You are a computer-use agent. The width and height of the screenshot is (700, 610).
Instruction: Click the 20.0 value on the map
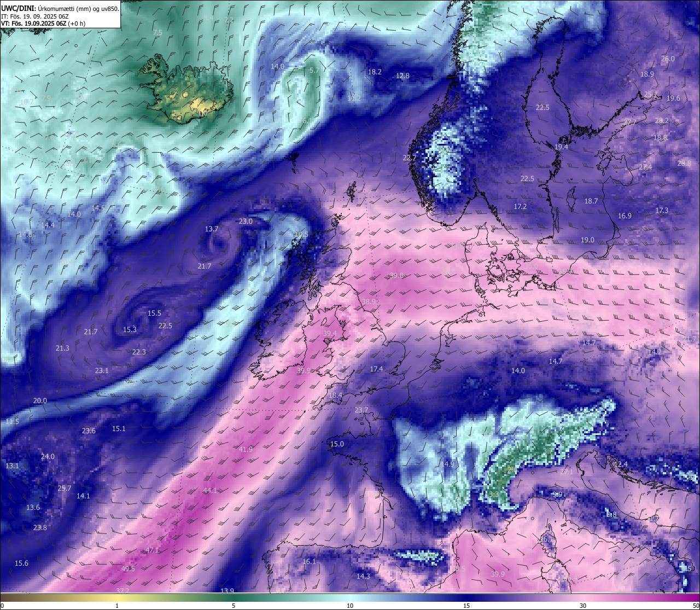(x=40, y=401)
